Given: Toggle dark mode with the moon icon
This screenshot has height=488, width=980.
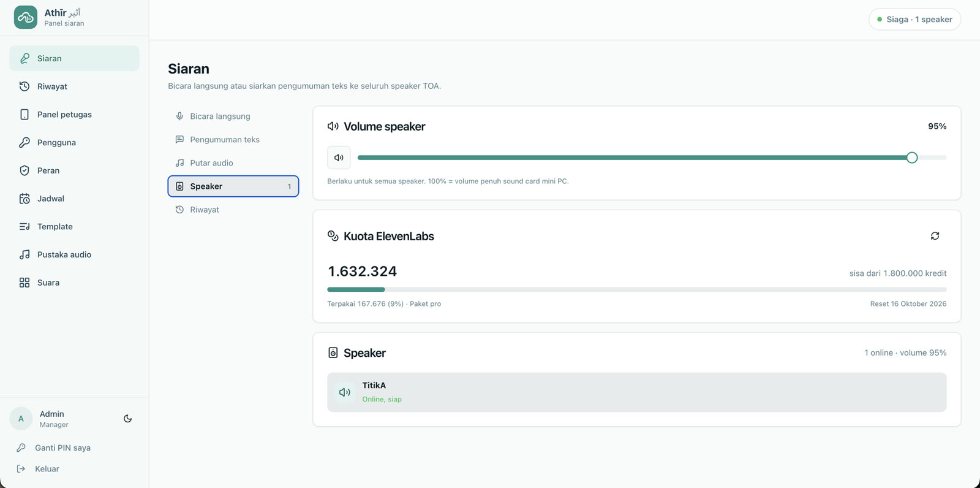Looking at the screenshot, I should [x=127, y=419].
